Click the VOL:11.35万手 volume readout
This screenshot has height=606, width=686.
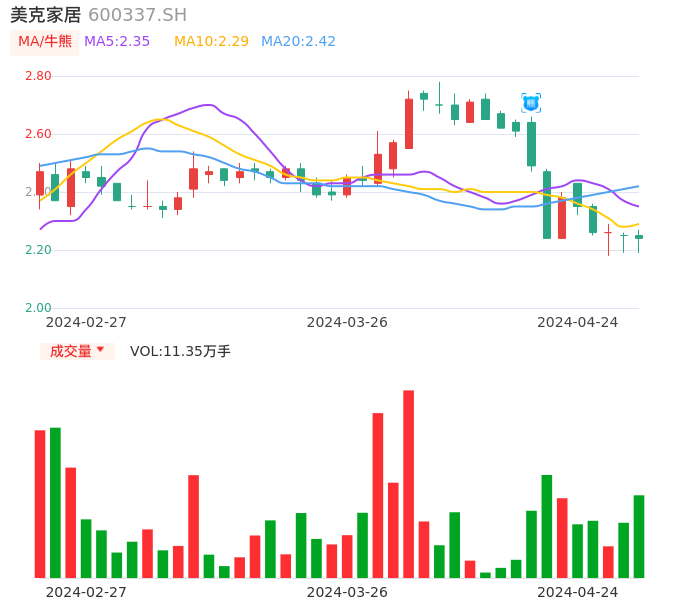180,351
